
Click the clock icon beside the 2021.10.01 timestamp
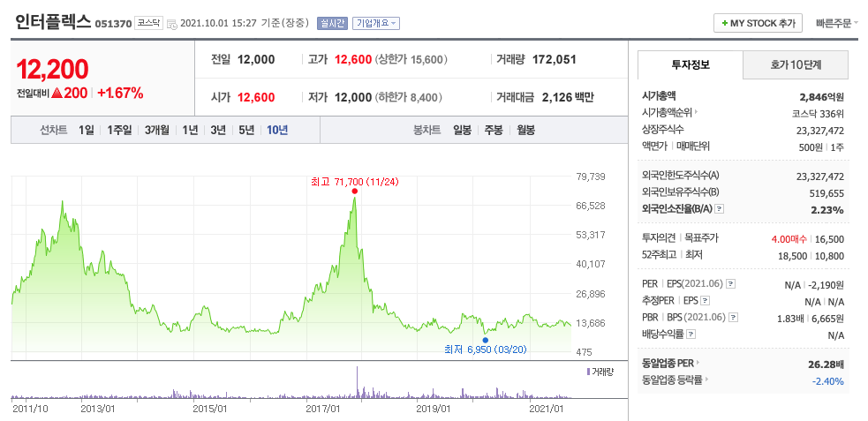click(x=171, y=25)
